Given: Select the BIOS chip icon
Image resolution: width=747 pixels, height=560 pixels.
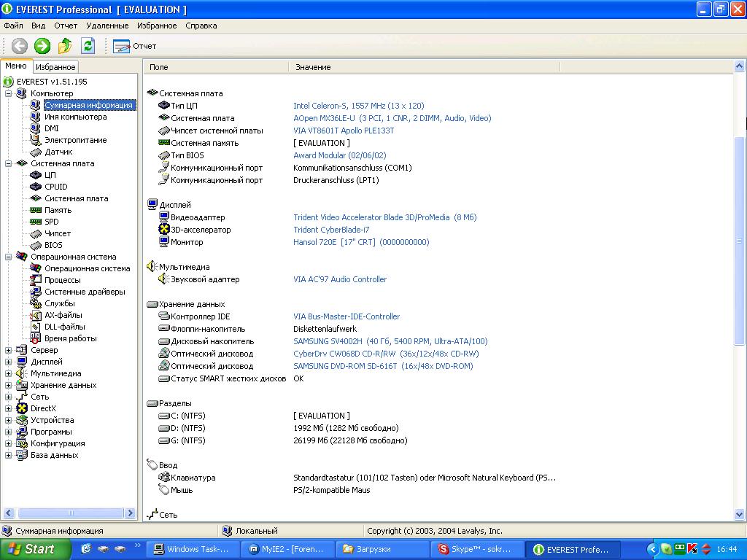Looking at the screenshot, I should point(35,245).
